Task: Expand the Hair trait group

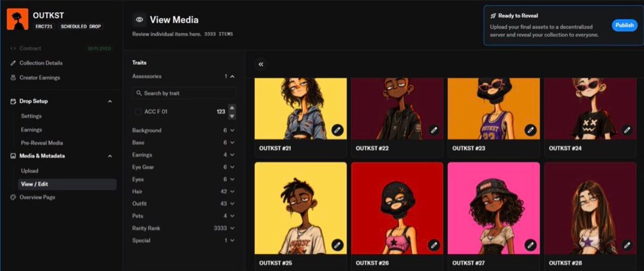Action: pyautogui.click(x=232, y=192)
